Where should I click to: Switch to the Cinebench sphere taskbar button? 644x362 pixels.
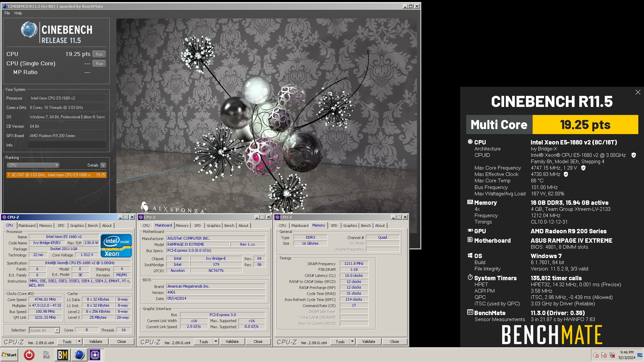coord(79,355)
